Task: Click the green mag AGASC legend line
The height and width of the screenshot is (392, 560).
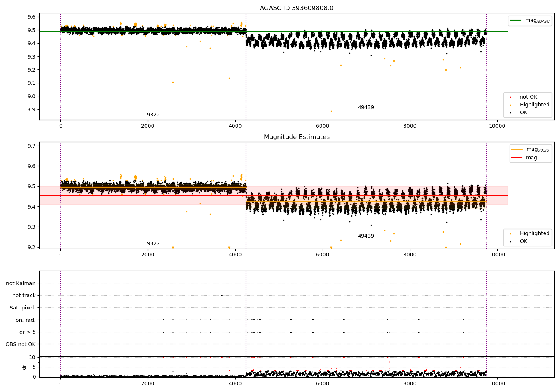Action: point(516,21)
